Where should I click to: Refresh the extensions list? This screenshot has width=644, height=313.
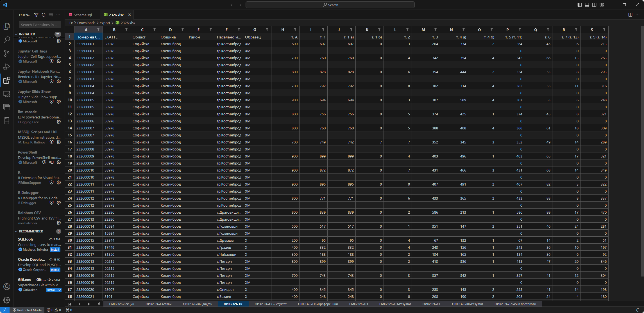tap(44, 15)
